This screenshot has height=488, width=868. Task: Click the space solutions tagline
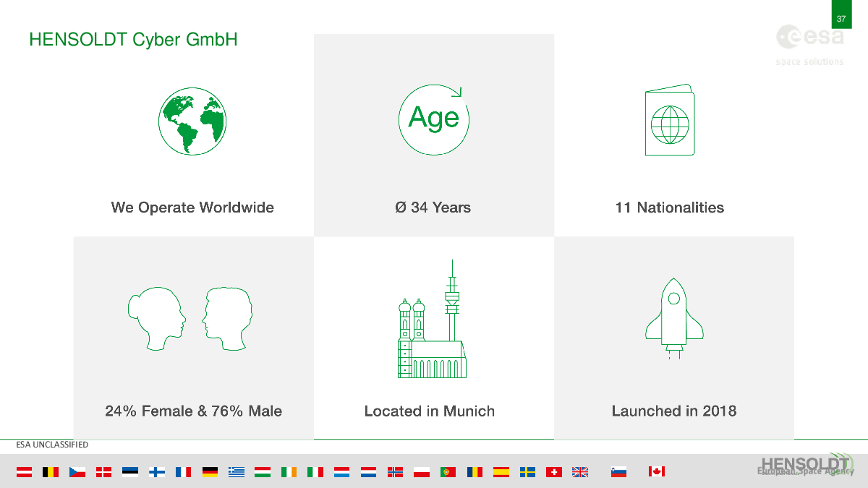(809, 61)
